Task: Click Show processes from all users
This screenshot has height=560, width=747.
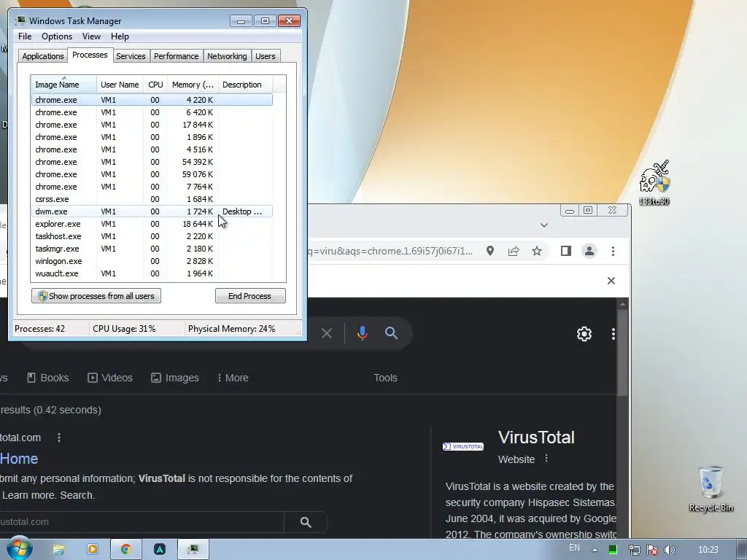Action: tap(96, 296)
